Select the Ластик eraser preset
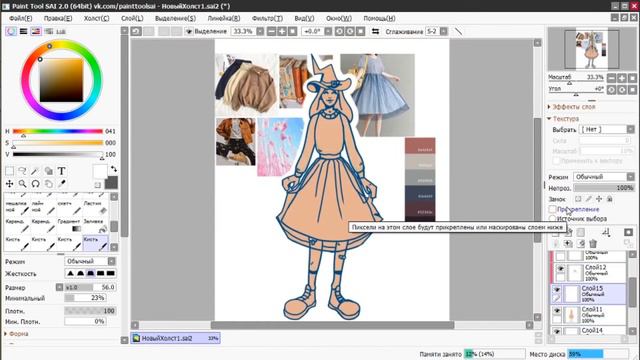Viewport: 640px width, 360px height. [x=95, y=207]
